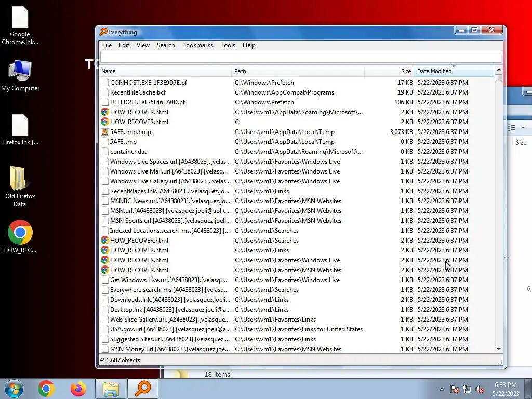Click Chrome icon of HOW_RECOVER.html in MSN Websites

coord(105,270)
